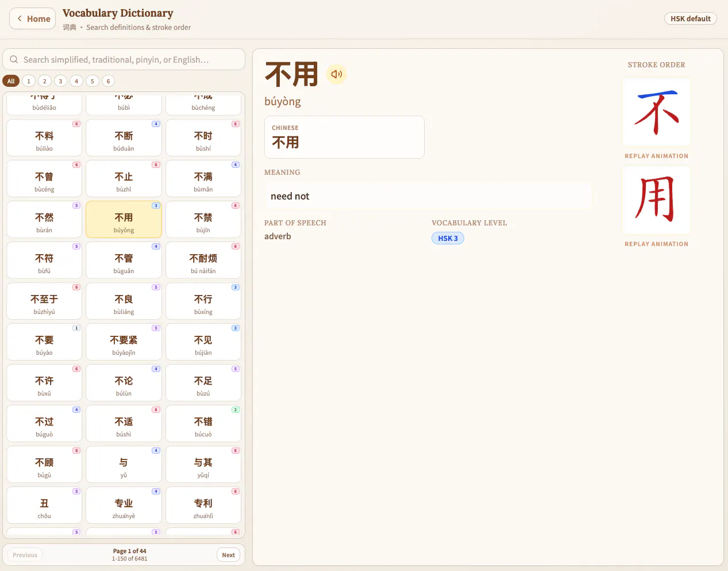Select the Chinese 不用 text box
Viewport: 728px width, 571px height.
(x=344, y=137)
